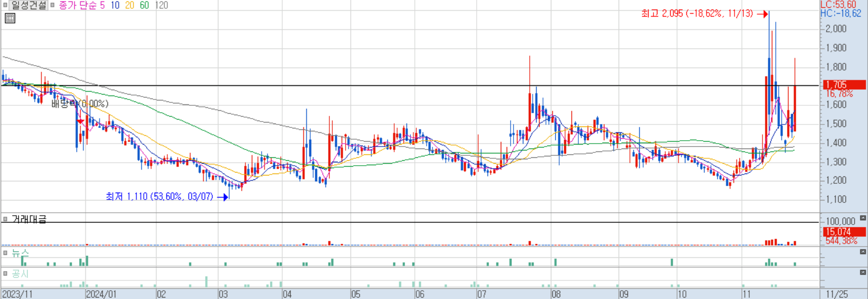Click the 544.38% volume change label
The height and width of the screenshot is (299, 868).
coord(841,241)
